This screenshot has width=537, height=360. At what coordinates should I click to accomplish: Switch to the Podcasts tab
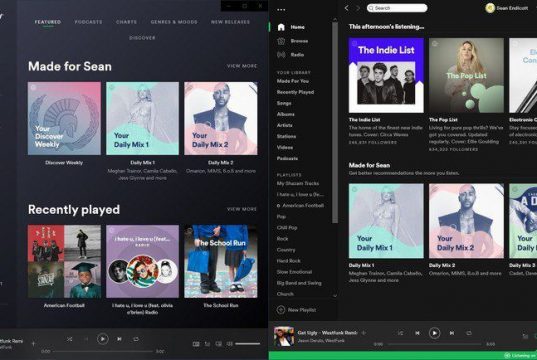pos(88,22)
